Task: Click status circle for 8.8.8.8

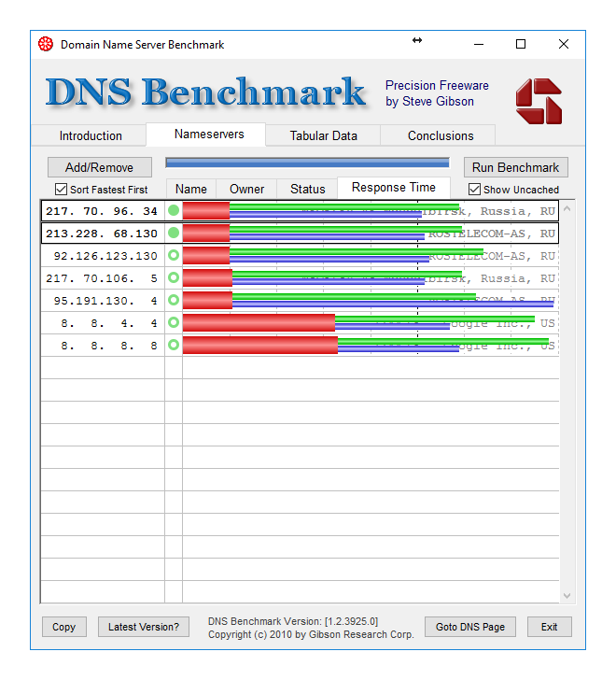Action: click(174, 345)
